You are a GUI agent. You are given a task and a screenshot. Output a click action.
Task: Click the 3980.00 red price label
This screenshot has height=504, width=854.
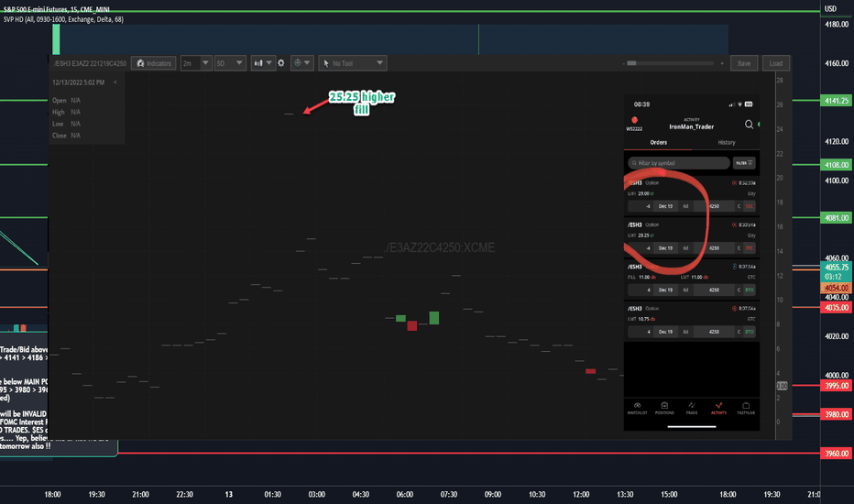coord(836,414)
